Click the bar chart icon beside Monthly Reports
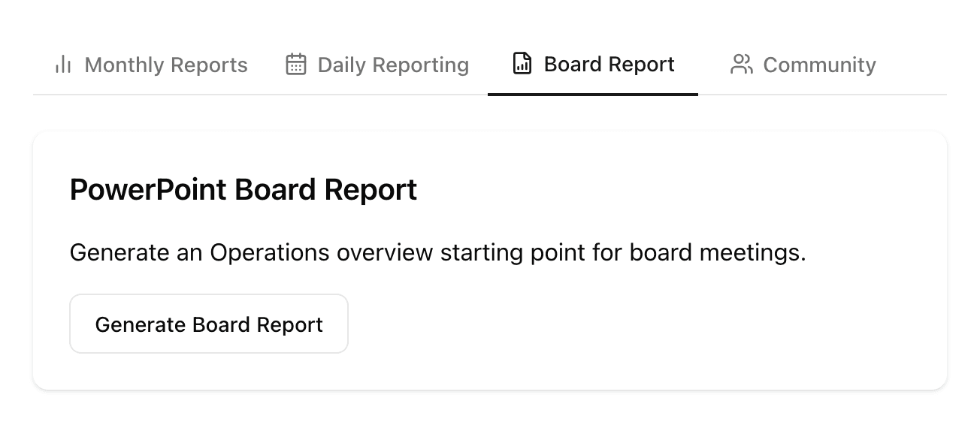980x446 pixels. [62, 65]
